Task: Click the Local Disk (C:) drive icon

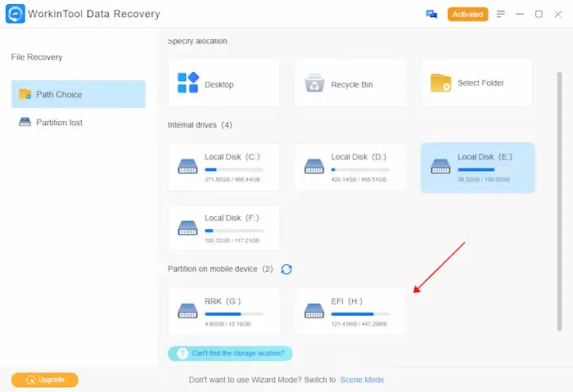Action: (x=187, y=166)
